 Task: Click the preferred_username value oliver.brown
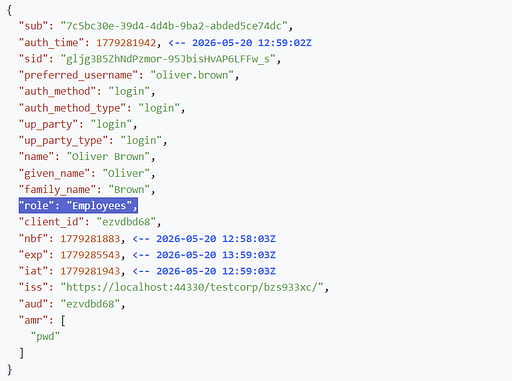[x=192, y=75]
